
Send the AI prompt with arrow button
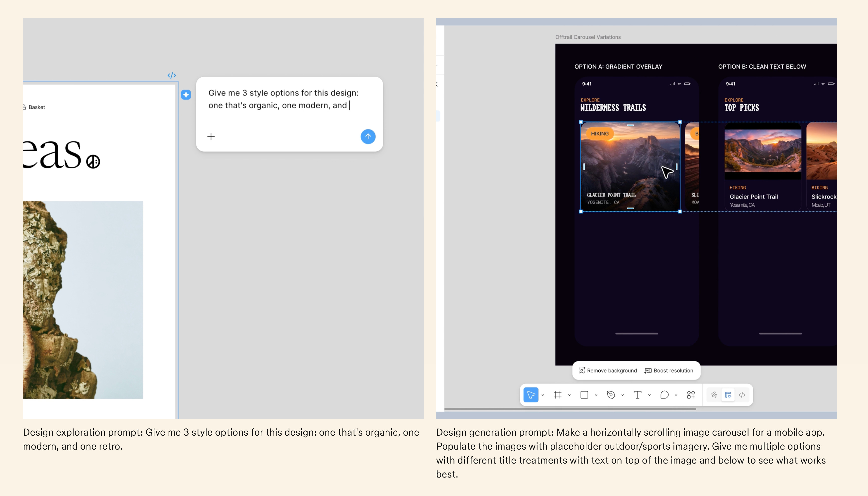pos(368,137)
